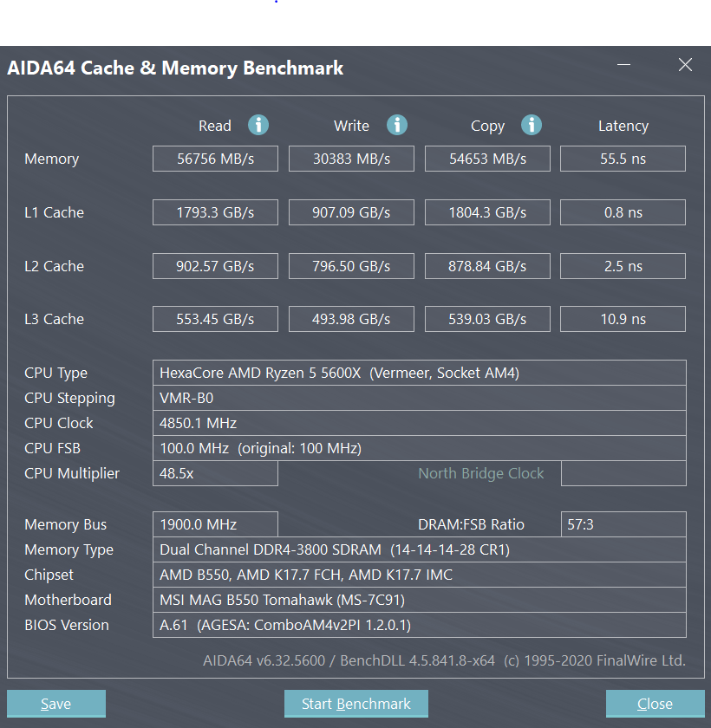Click Chipset AMD B550 field
Screen dimensions: 711x728
point(420,575)
